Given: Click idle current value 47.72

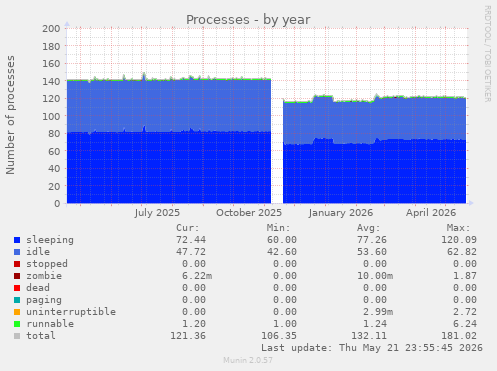Looking at the screenshot, I should (191, 252).
